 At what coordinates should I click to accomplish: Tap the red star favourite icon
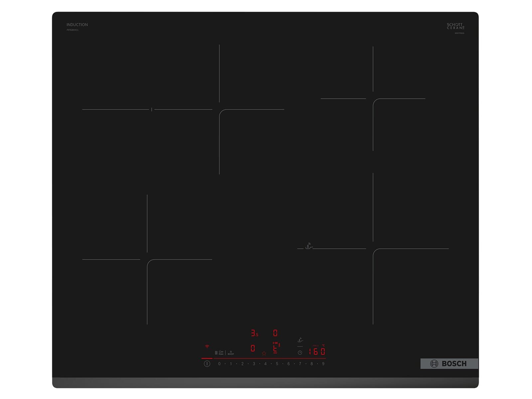click(264, 353)
